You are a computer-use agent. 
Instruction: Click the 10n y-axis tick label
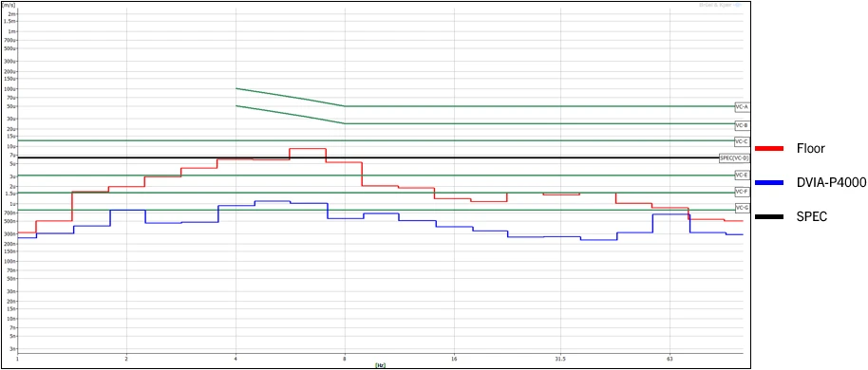(x=10, y=319)
